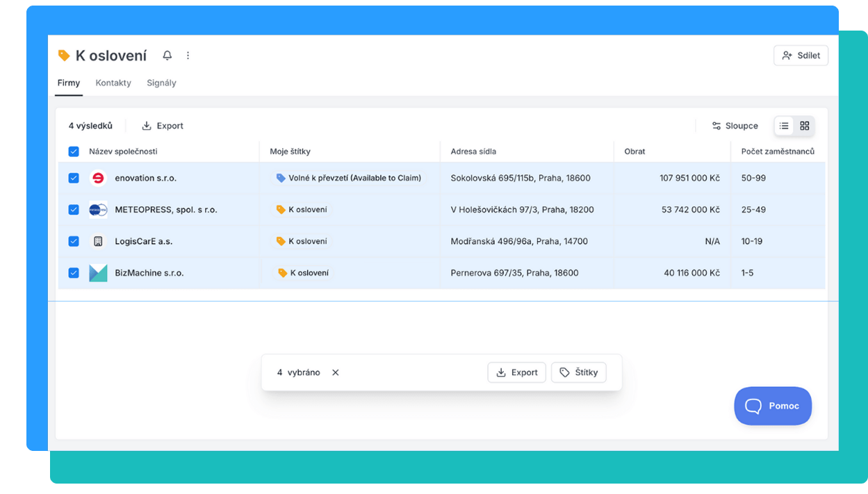Click K oslovení tag in METEOPRESS row
868x494 pixels.
point(301,210)
